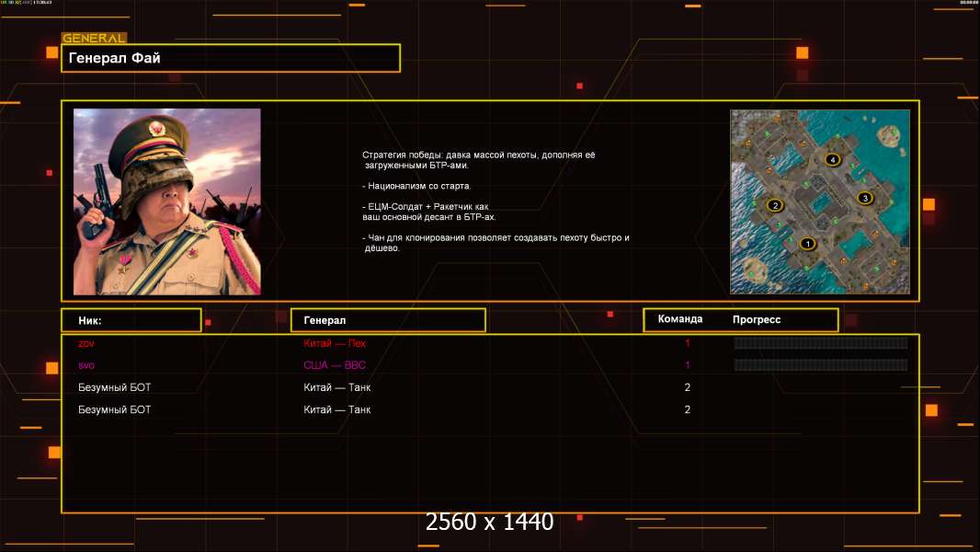Click the Прогресс column header
The width and height of the screenshot is (980, 552).
point(757,319)
